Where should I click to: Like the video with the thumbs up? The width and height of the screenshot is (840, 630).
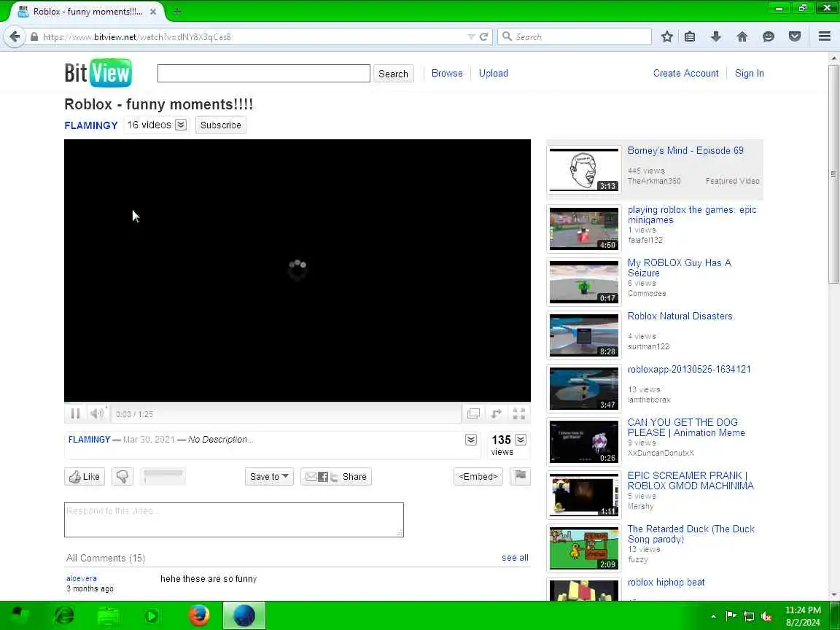(x=85, y=476)
